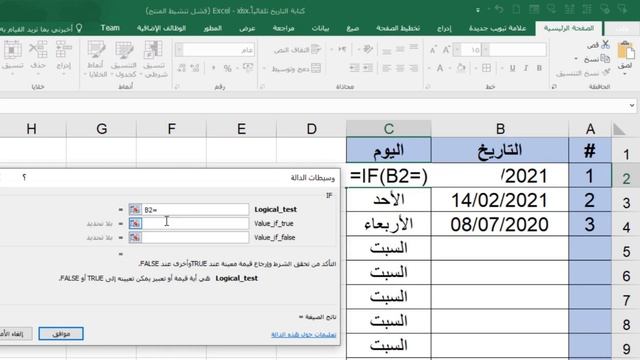
Task: Click the Center alignment icon
Action: tap(400, 68)
